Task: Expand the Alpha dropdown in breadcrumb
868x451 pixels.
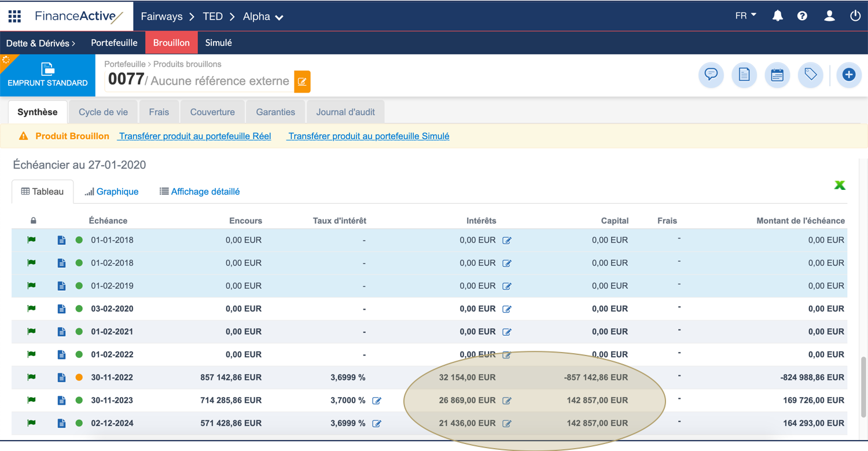Action: coord(263,17)
